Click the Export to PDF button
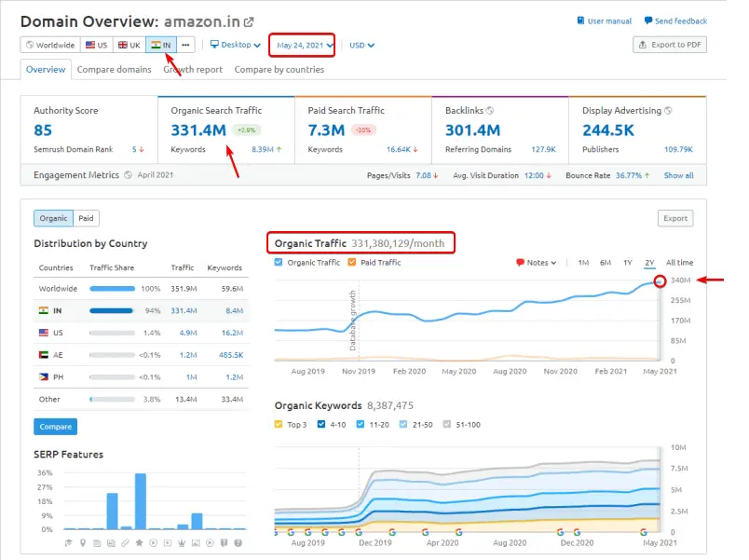749x560 pixels. (669, 45)
